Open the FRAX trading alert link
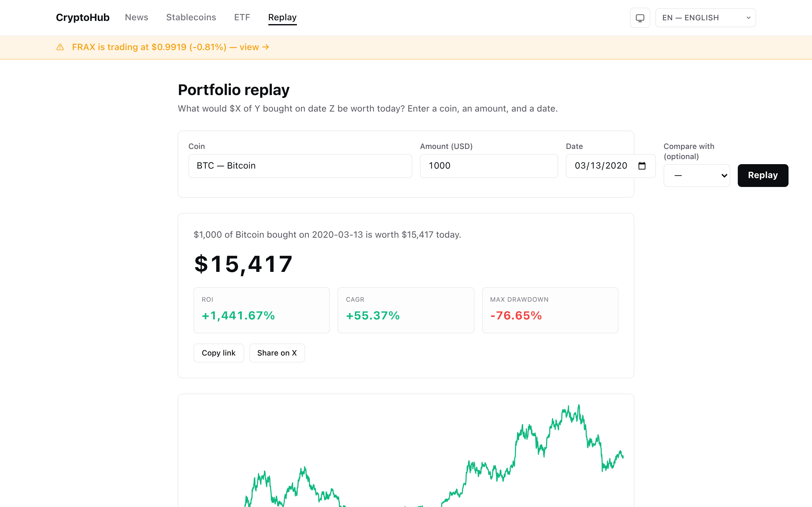Screen dimensions: 812x507 point(170,47)
